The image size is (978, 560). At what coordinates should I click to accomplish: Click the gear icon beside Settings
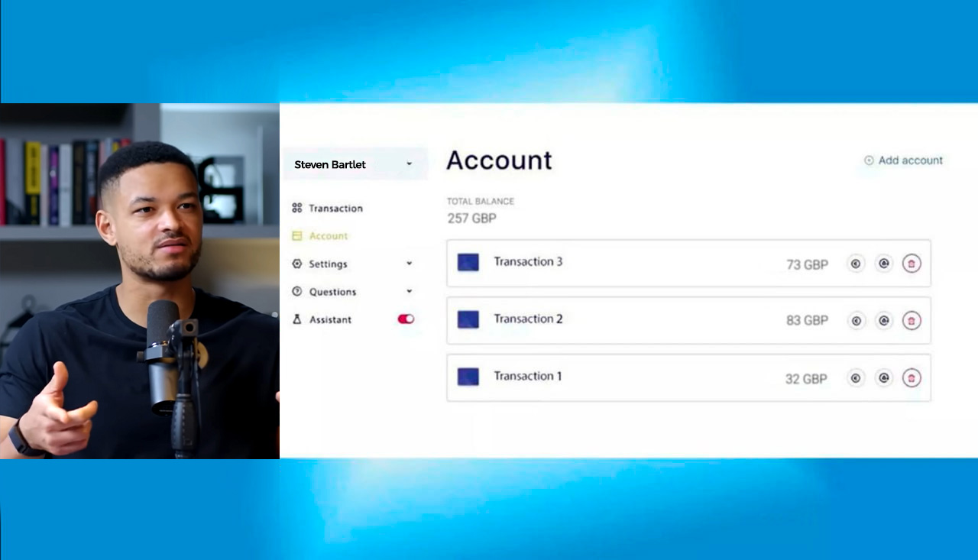[x=297, y=264]
